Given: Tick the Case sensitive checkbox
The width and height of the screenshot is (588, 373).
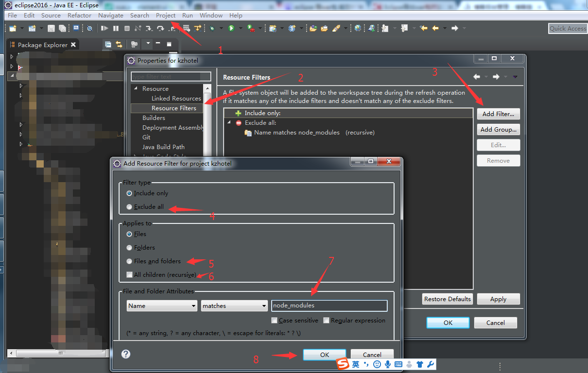Looking at the screenshot, I should tap(275, 321).
